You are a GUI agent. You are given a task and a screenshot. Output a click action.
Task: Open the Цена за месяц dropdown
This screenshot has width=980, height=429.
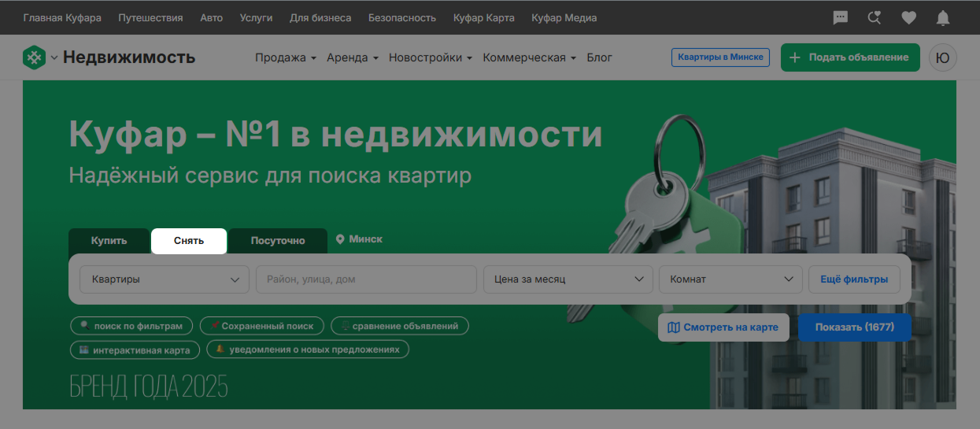pyautogui.click(x=568, y=279)
